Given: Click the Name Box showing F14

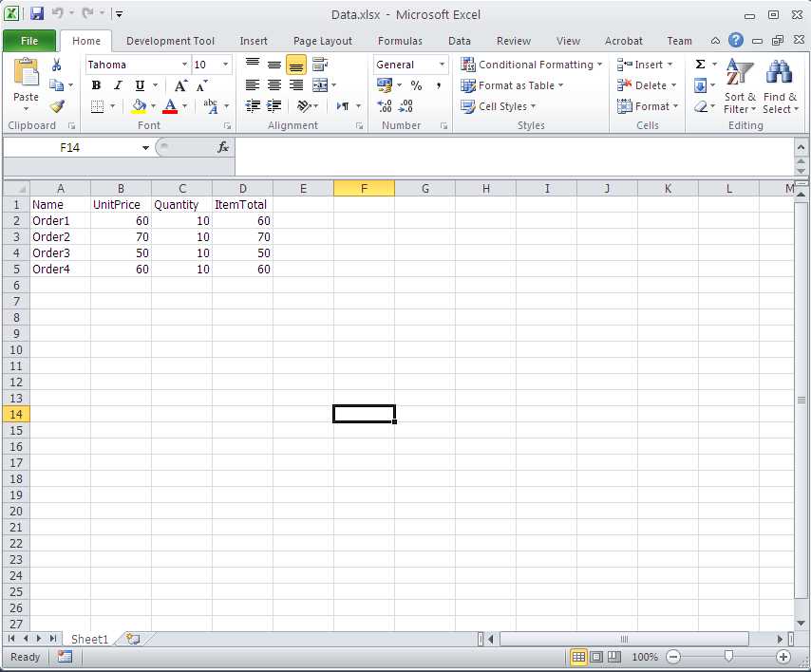Looking at the screenshot, I should pyautogui.click(x=70, y=148).
